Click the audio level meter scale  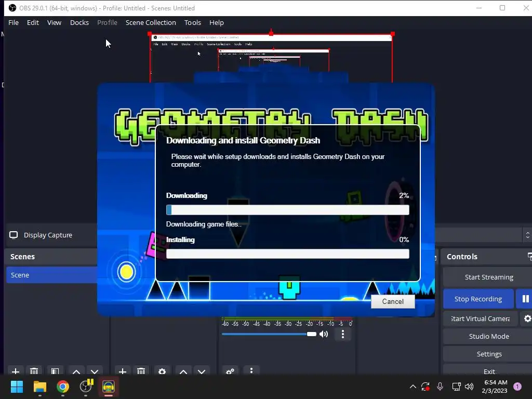(287, 322)
